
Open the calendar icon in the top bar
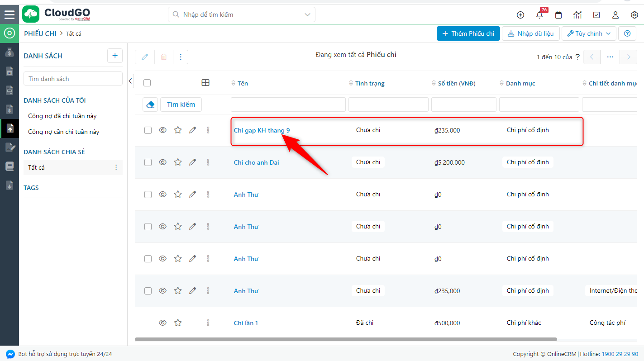558,14
